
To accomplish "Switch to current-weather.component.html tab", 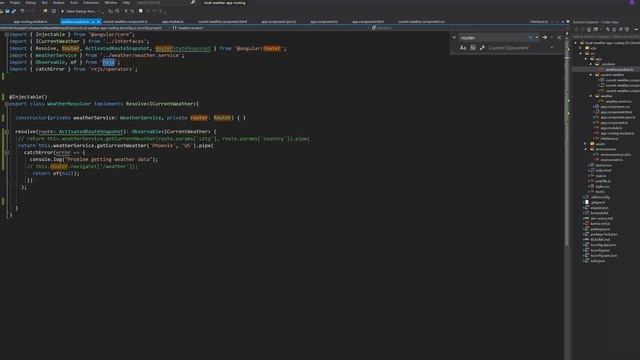I will 222,22.
